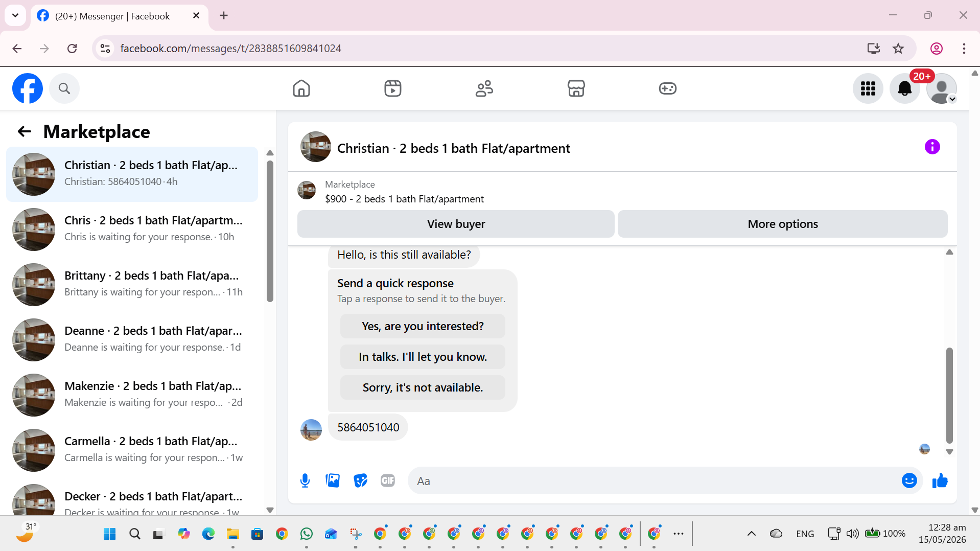This screenshot has width=980, height=551.
Task: Open the notifications bell
Action: coord(905,88)
